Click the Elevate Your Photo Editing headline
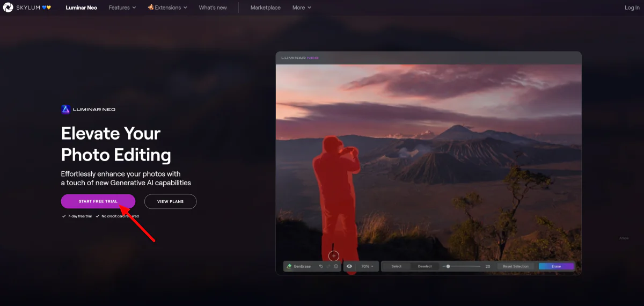The width and height of the screenshot is (644, 306). tap(116, 144)
